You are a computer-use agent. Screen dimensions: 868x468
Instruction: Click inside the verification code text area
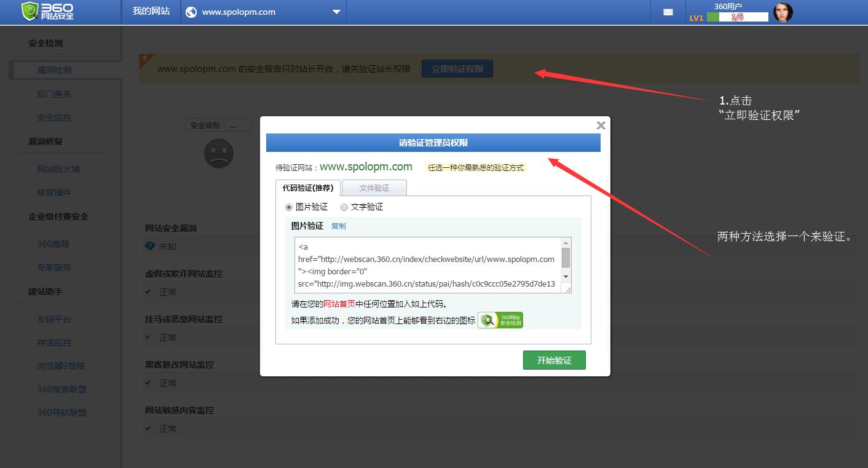[427, 265]
